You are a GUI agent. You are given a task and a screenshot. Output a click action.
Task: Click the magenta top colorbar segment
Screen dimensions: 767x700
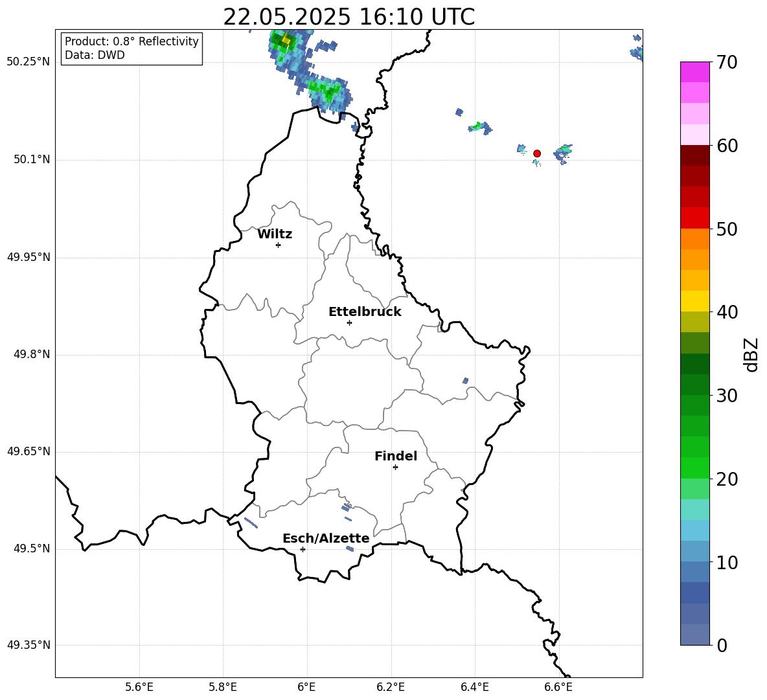pos(695,72)
